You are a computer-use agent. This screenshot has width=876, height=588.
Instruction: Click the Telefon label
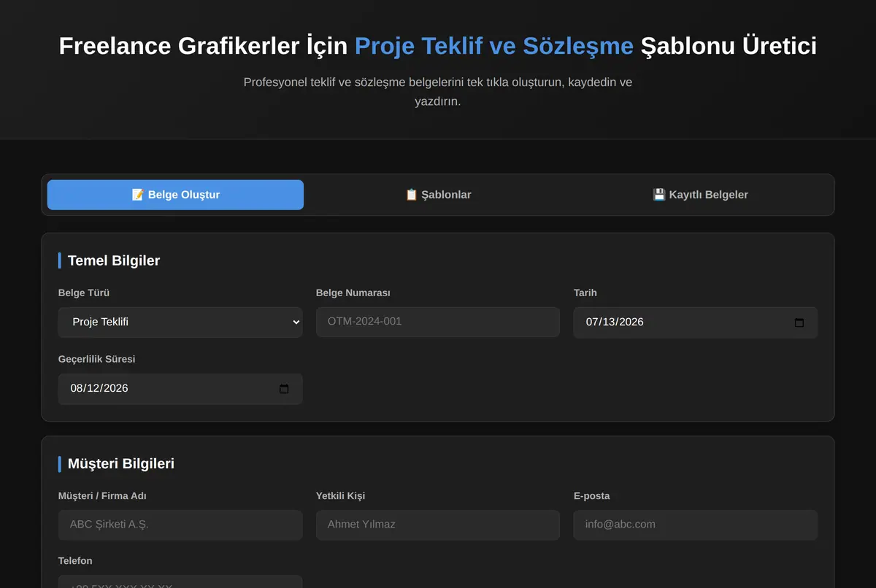tap(75, 561)
